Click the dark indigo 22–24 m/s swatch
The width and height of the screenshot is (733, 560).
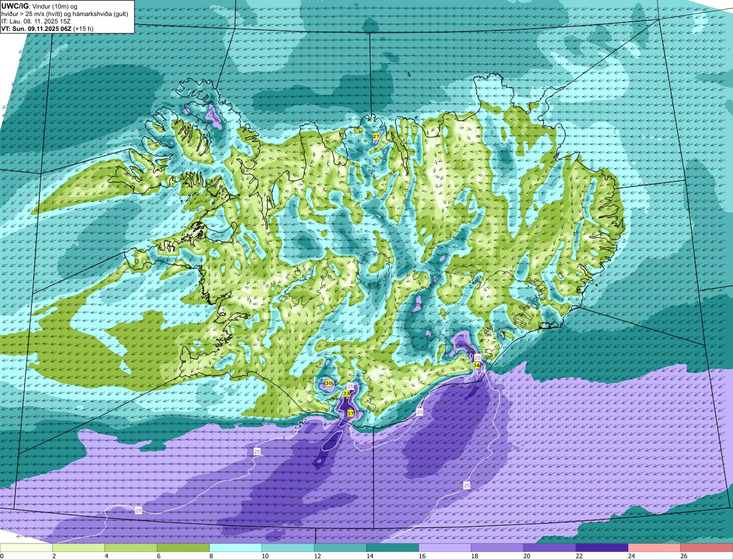603,547
